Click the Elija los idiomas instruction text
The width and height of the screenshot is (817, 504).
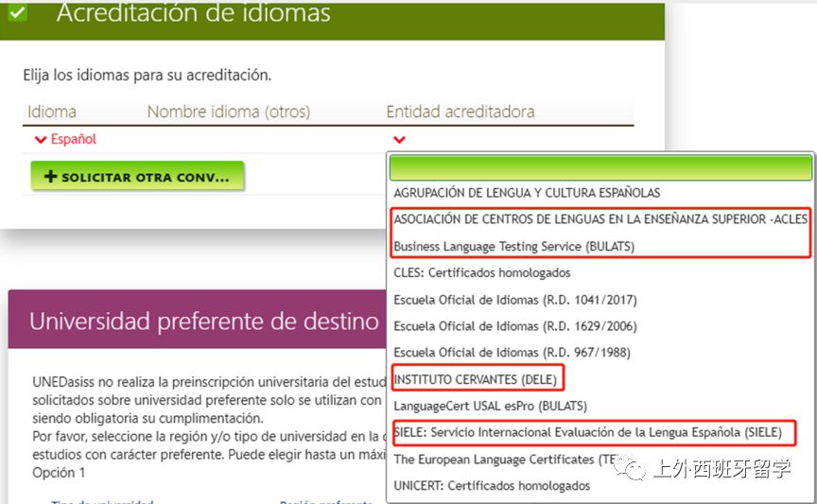coord(147,75)
